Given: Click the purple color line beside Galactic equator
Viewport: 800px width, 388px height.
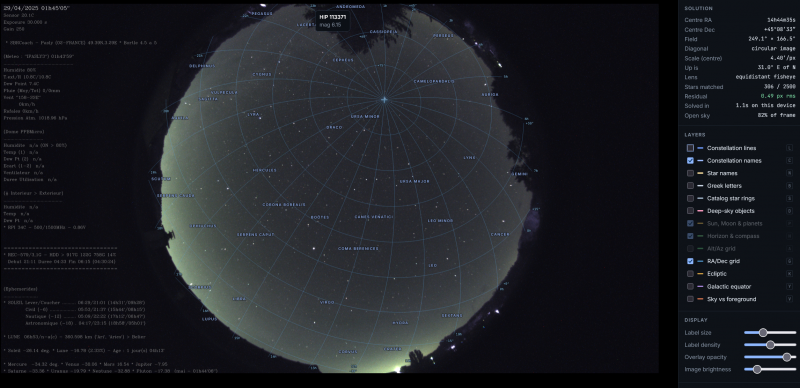Looking at the screenshot, I should click(x=700, y=286).
